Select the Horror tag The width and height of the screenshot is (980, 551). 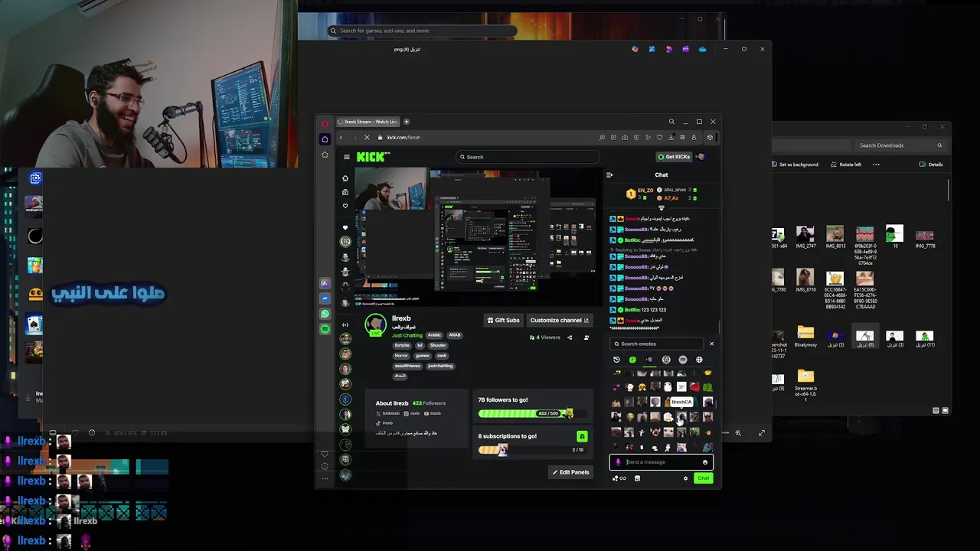(x=401, y=356)
